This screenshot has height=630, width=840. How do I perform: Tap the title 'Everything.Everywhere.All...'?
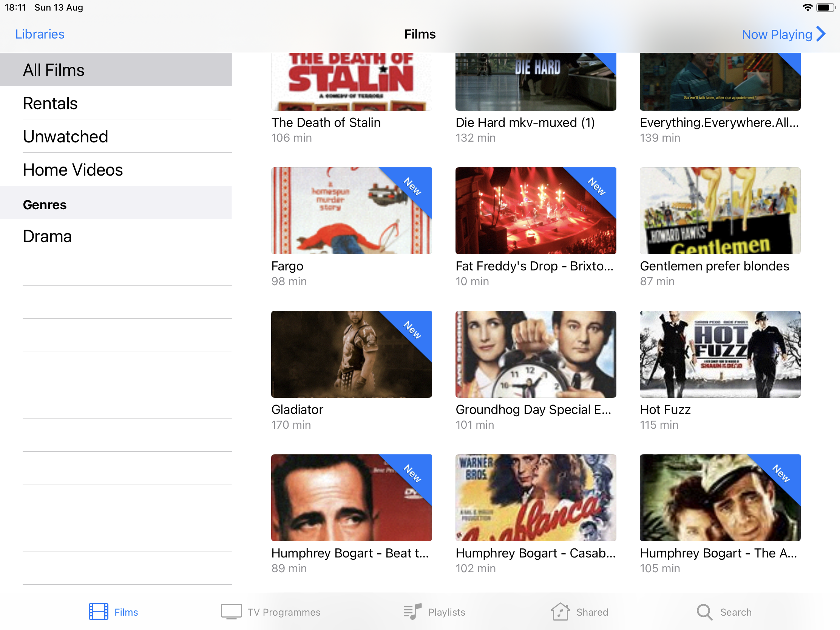tap(719, 122)
